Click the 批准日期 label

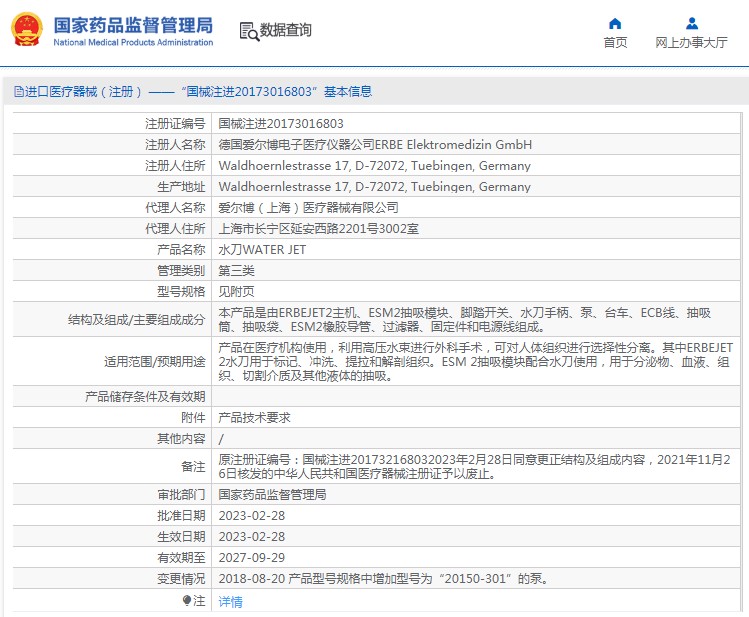[x=181, y=516]
